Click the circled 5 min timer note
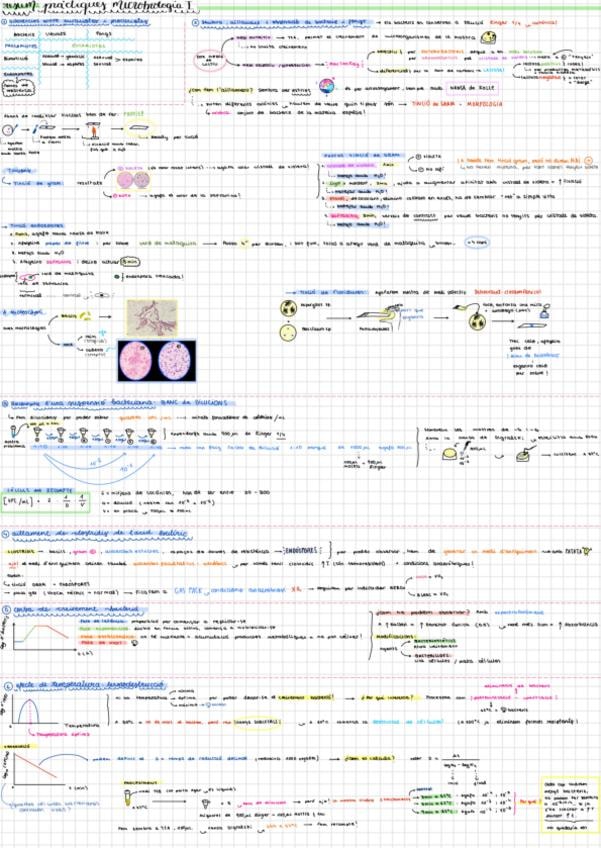 (x=130, y=261)
